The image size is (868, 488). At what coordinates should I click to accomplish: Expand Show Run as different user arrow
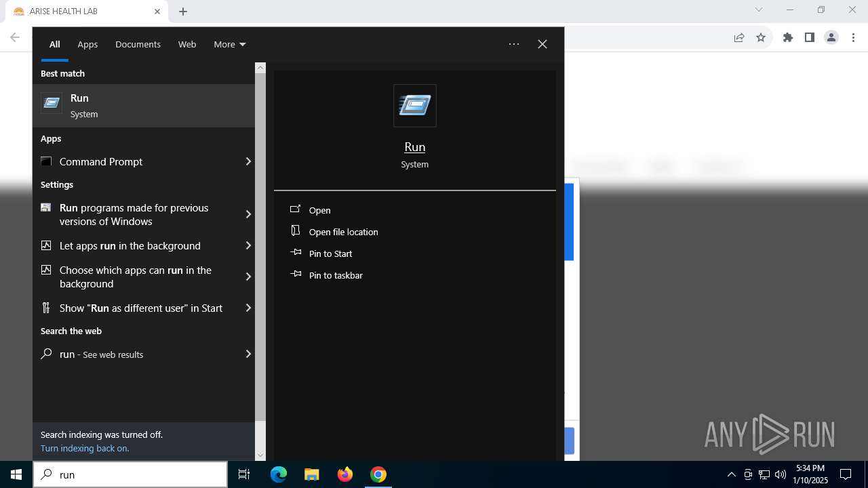(248, 308)
